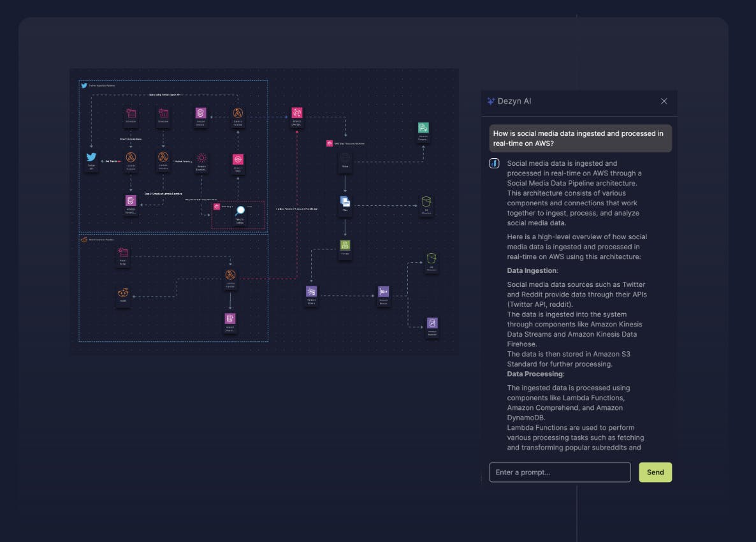The image size is (756, 542).
Task: Select the scheduler calendar icon above the Get Trends Lambda
Action: point(131,114)
